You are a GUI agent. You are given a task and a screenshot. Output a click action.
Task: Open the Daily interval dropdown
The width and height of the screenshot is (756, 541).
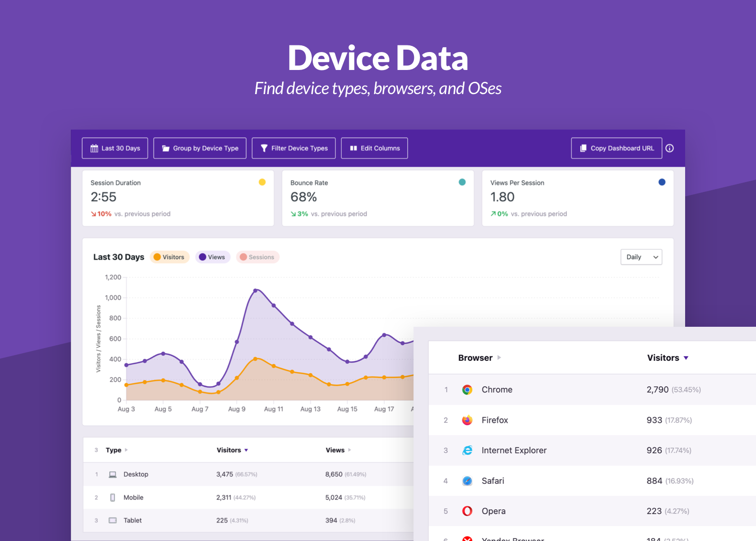[641, 257]
